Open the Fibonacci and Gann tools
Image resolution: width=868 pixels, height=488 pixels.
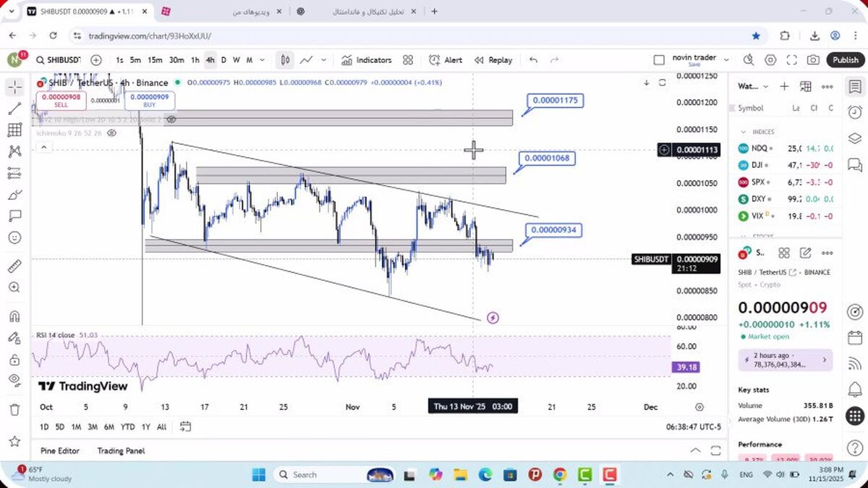tap(14, 130)
